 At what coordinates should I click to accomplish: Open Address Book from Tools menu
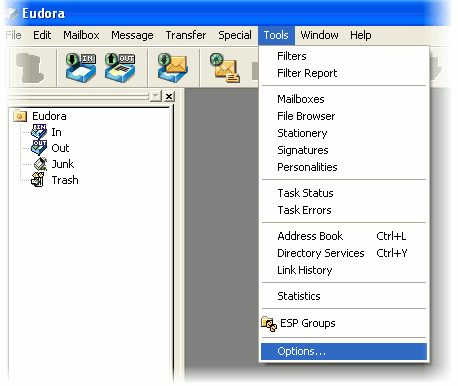click(x=344, y=236)
